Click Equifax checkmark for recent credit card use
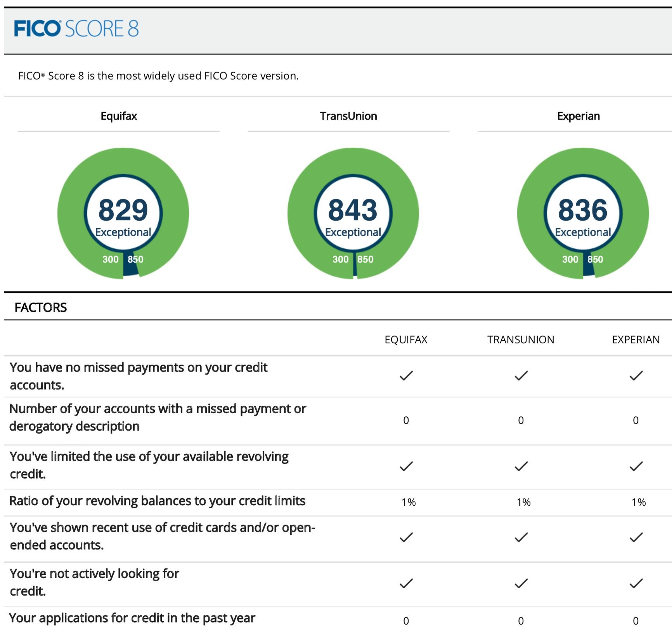The image size is (672, 641). pyautogui.click(x=406, y=537)
